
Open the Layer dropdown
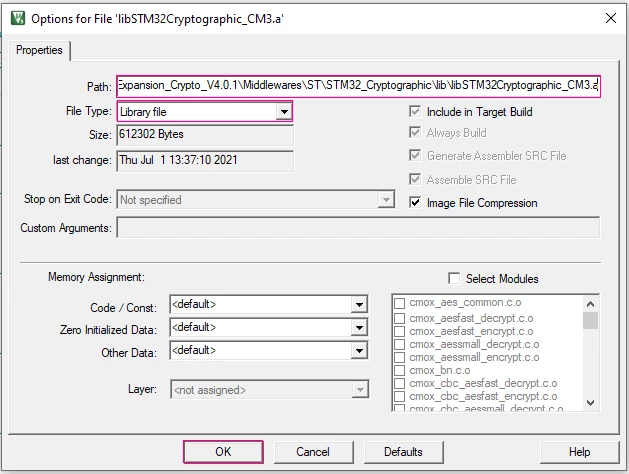point(360,389)
